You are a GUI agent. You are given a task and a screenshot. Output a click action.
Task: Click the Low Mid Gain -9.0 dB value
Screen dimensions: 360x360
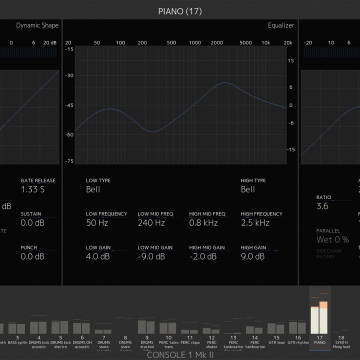(x=151, y=257)
